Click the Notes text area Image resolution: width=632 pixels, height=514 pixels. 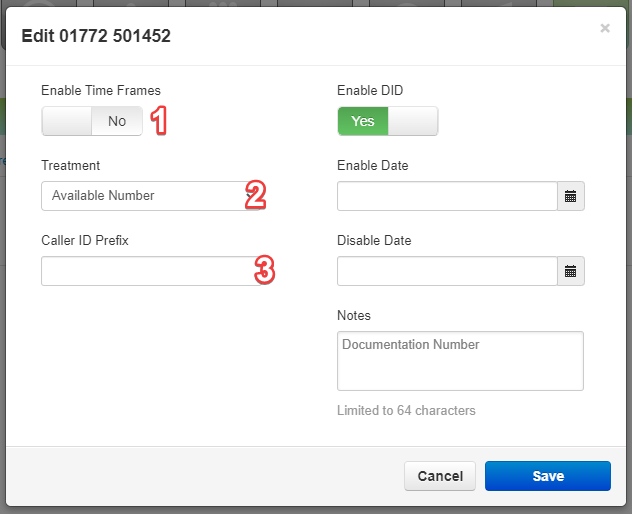click(460, 361)
